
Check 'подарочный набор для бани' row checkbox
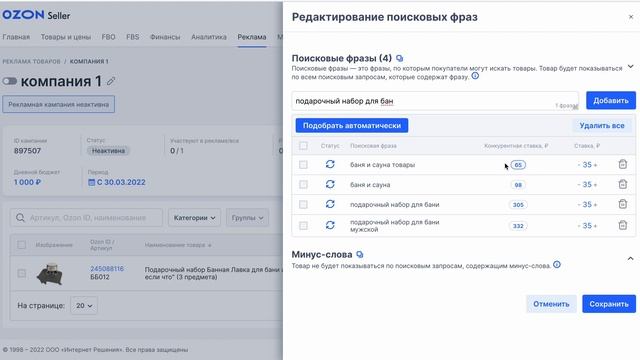tap(303, 204)
